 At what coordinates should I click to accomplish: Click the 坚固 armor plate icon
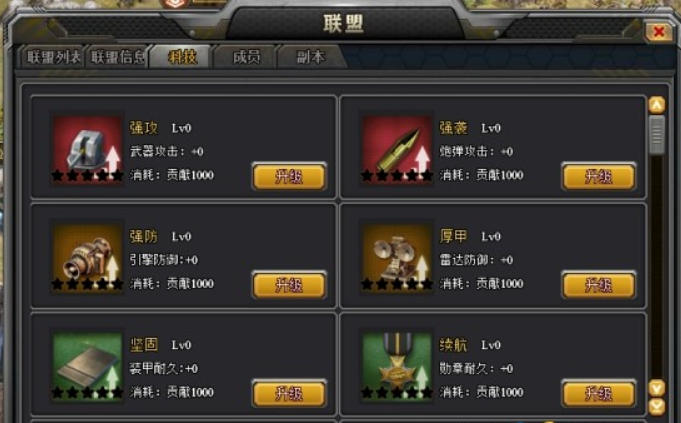[x=87, y=366]
